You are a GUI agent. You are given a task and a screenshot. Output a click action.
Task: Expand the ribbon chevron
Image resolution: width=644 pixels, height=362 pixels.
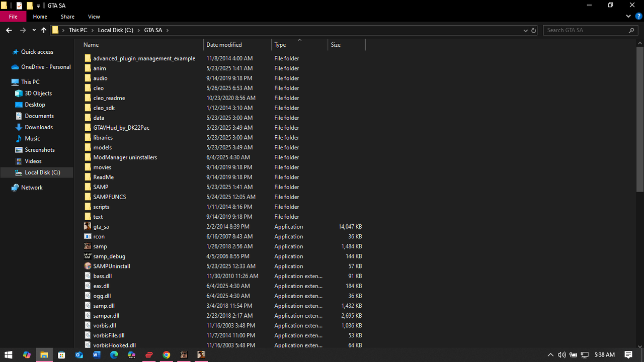click(628, 17)
